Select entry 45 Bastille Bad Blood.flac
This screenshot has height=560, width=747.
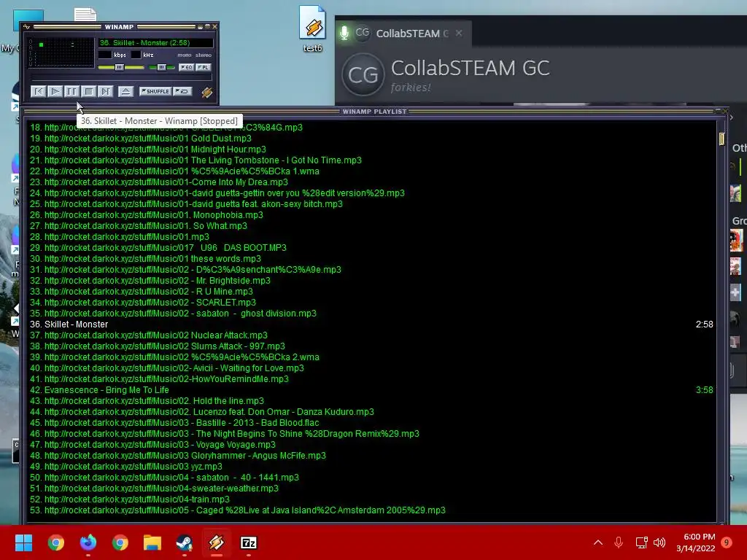(x=371, y=423)
